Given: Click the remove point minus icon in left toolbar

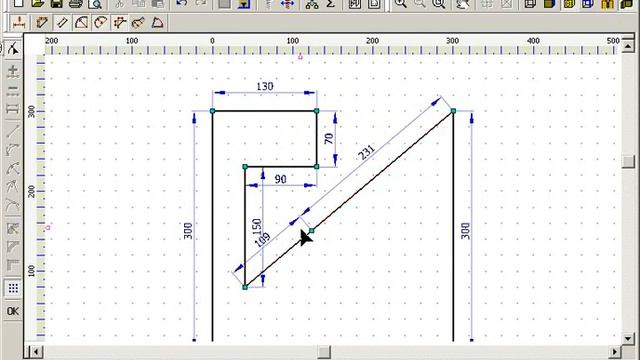Looking at the screenshot, I should [13, 91].
